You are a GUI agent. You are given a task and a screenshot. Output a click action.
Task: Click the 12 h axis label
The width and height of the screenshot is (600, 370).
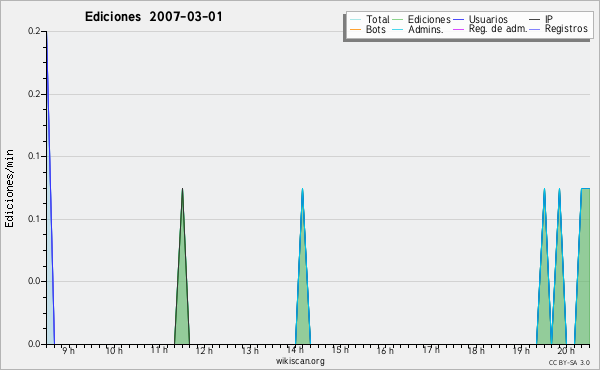204,350
